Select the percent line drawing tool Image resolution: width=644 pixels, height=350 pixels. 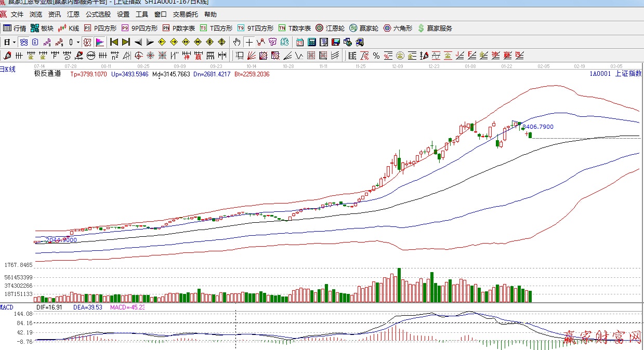click(x=376, y=56)
